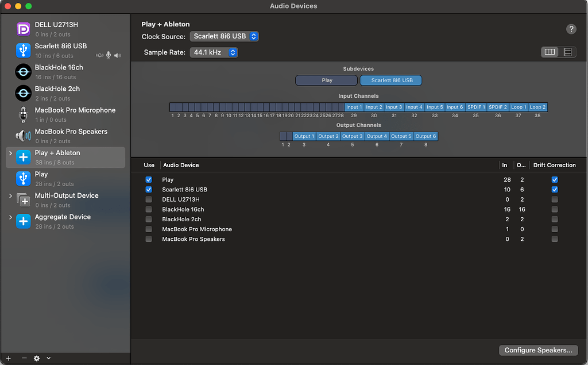Enable Drift Correction for DELL U2713H
This screenshot has width=588, height=365.
coord(555,199)
